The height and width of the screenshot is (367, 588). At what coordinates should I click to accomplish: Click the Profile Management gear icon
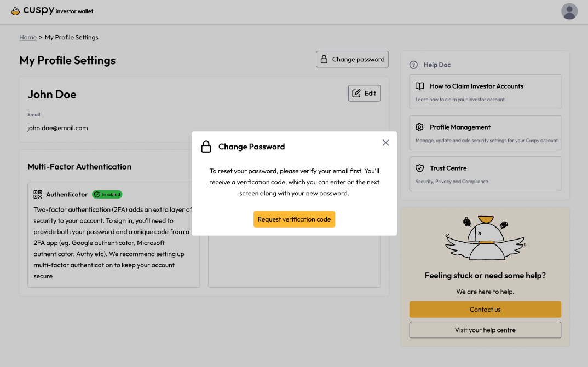[x=419, y=127]
